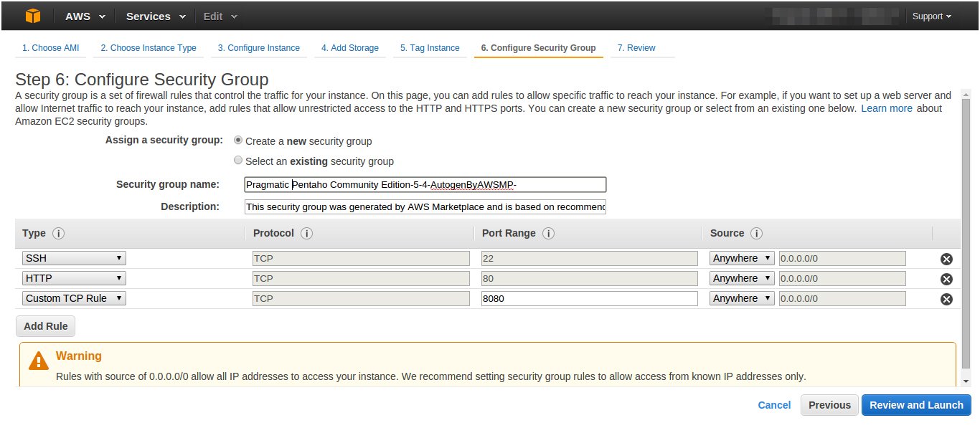Open the info icon next to Port Range
This screenshot has height=428, width=980.
(x=548, y=234)
